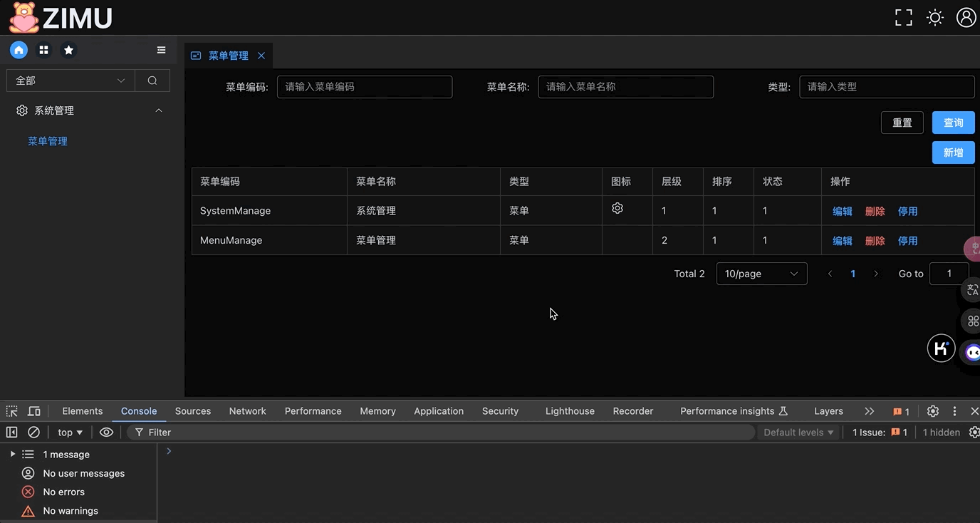Image resolution: width=980 pixels, height=523 pixels.
Task: Open the user account avatar menu
Action: (966, 18)
